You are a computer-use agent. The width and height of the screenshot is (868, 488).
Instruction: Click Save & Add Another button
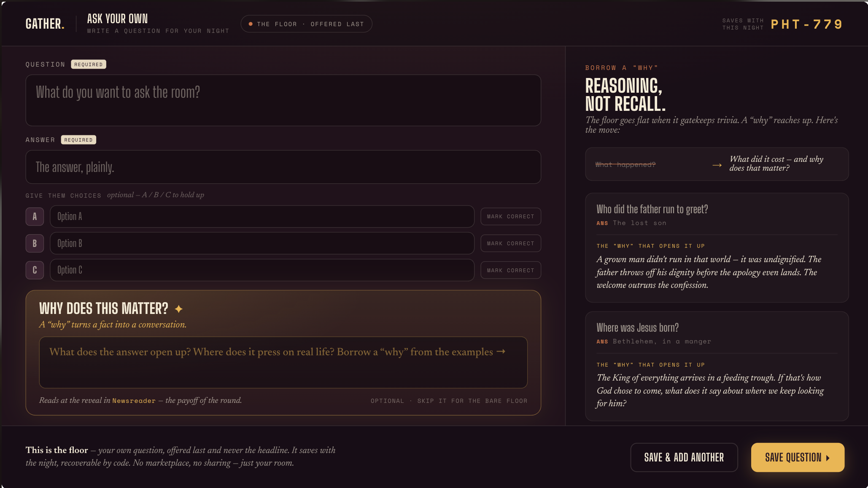point(684,457)
